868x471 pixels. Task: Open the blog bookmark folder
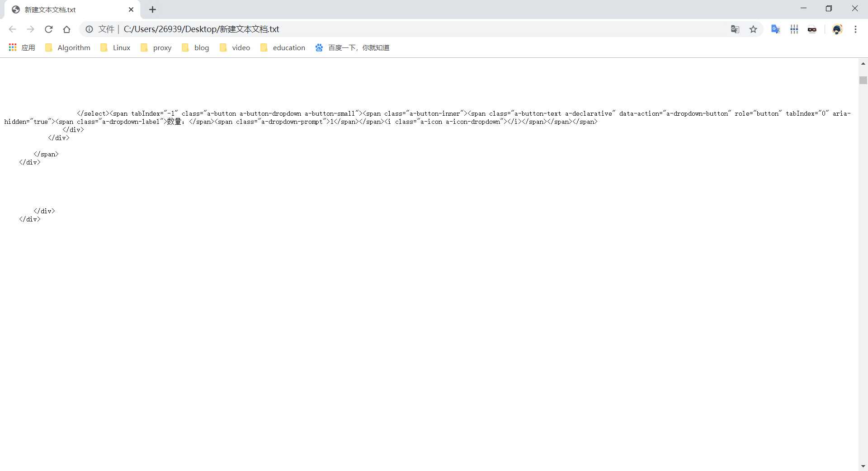click(195, 47)
